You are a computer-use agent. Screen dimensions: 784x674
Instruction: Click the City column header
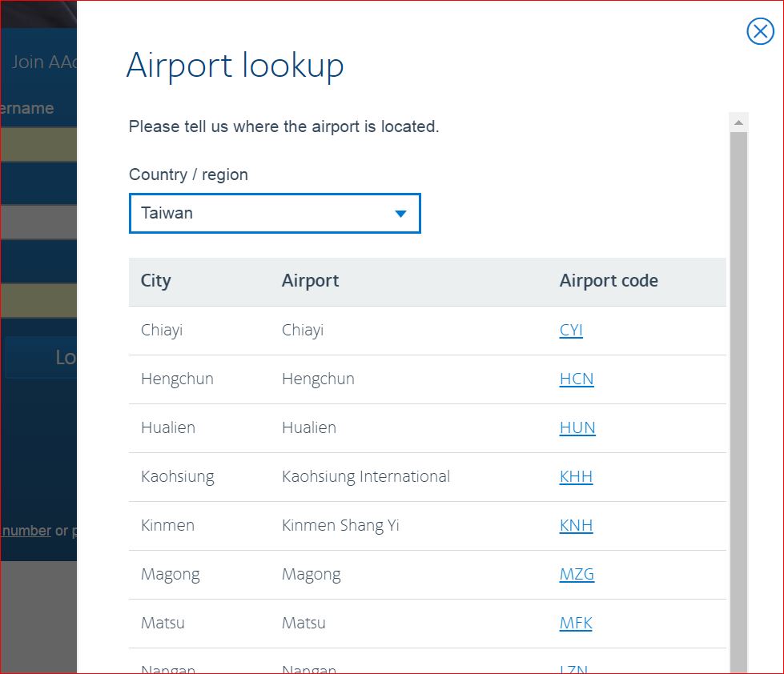coord(156,281)
